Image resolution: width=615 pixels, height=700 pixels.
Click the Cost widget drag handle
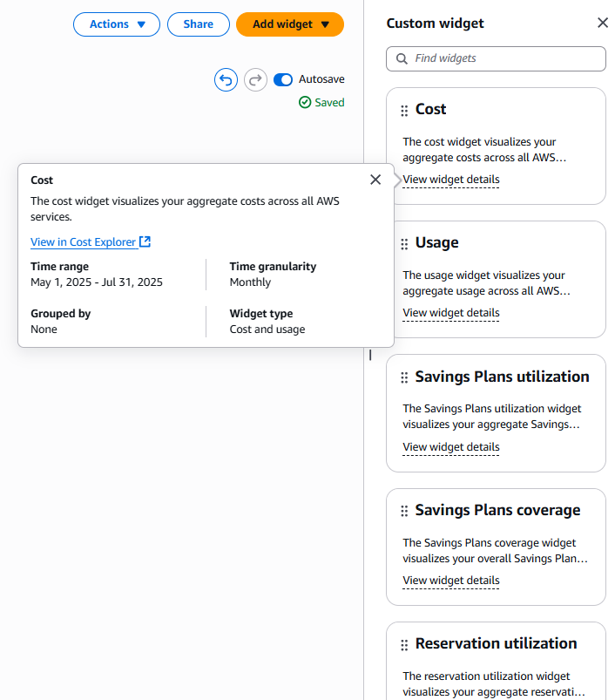click(404, 111)
